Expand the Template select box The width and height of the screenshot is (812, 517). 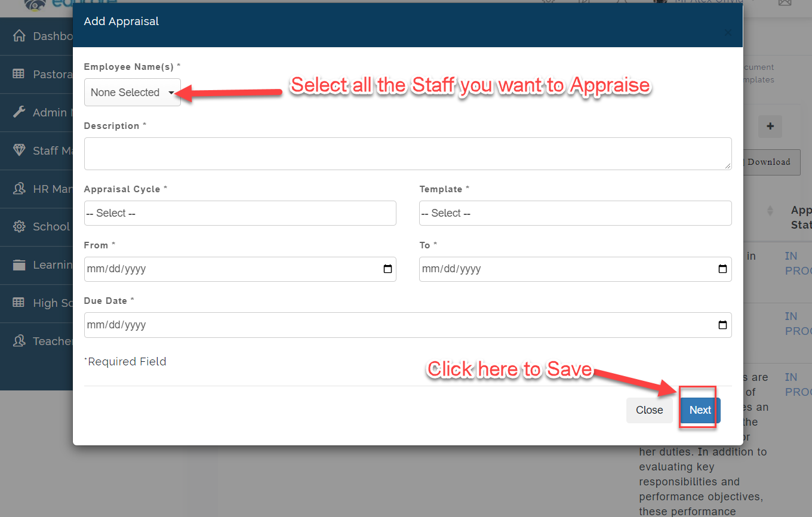coord(576,213)
